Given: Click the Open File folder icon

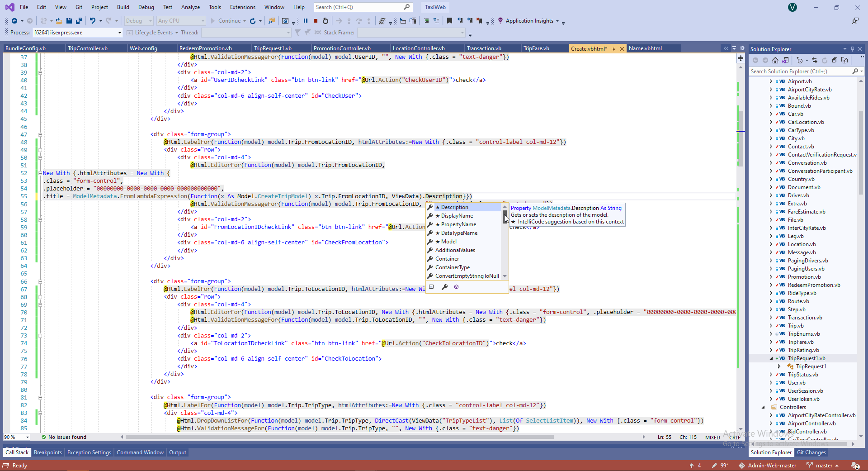Looking at the screenshot, I should pyautogui.click(x=59, y=21).
